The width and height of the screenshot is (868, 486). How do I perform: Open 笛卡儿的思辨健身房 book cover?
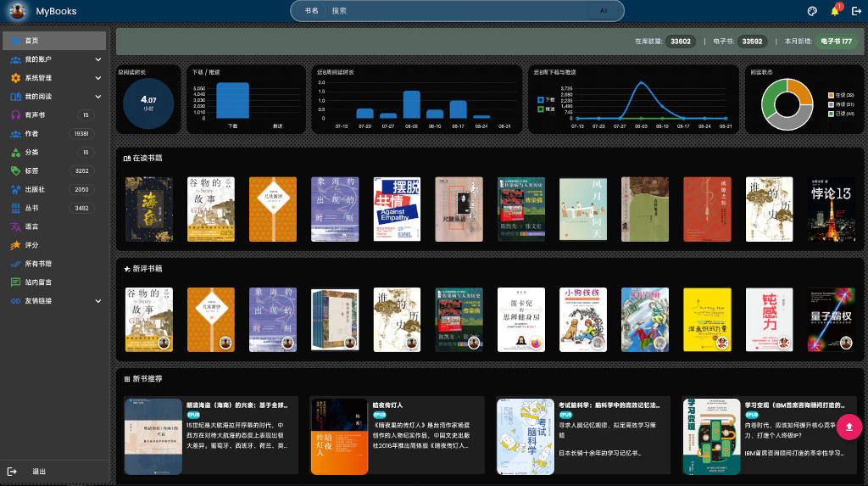pos(521,320)
